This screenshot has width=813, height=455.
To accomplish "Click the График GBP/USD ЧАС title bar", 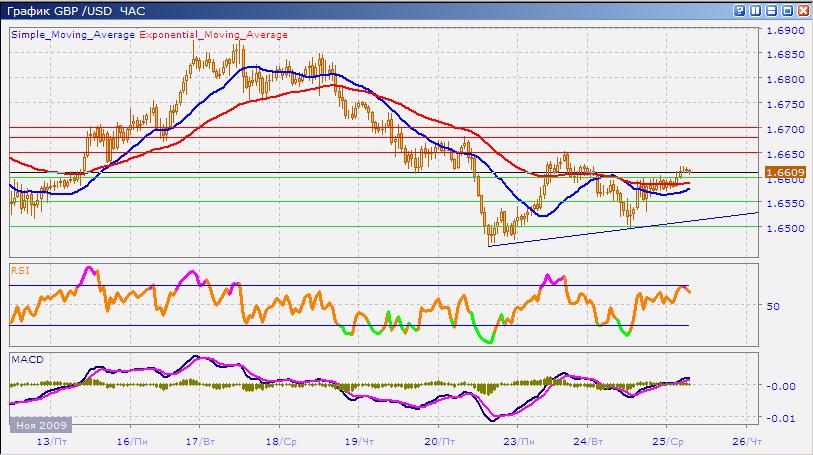I will [79, 10].
